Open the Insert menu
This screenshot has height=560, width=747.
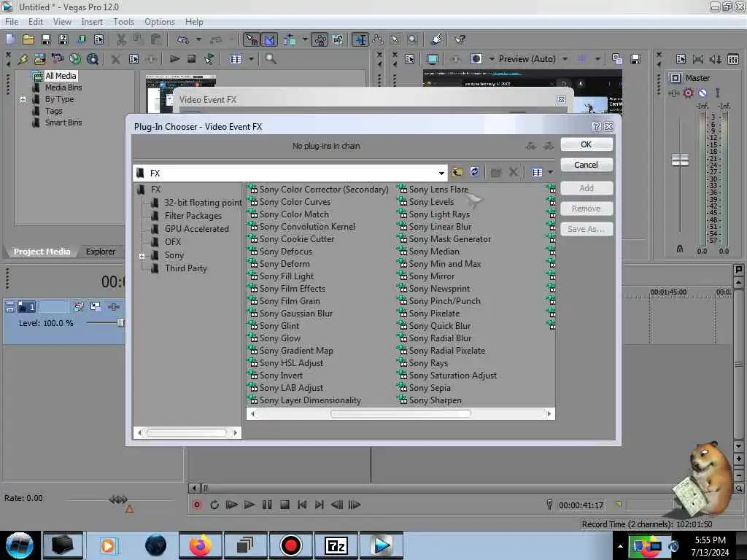92,22
